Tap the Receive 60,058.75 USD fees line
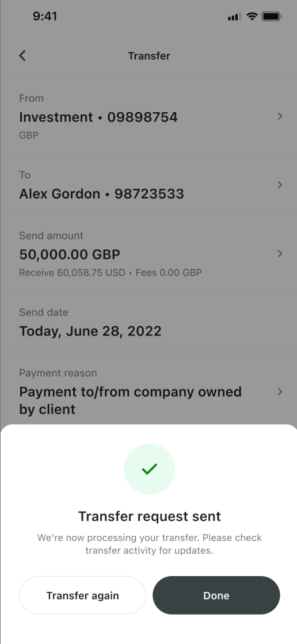 pyautogui.click(x=111, y=273)
